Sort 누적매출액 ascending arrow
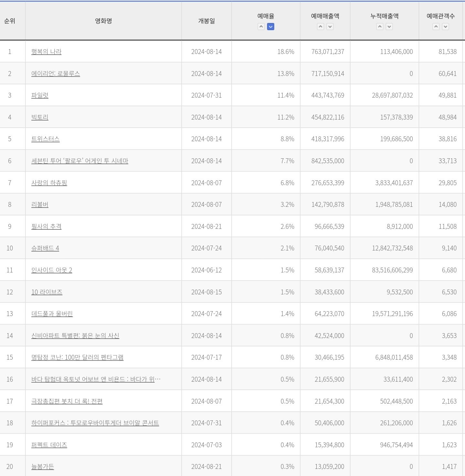The width and height of the screenshot is (465, 476). [x=380, y=27]
